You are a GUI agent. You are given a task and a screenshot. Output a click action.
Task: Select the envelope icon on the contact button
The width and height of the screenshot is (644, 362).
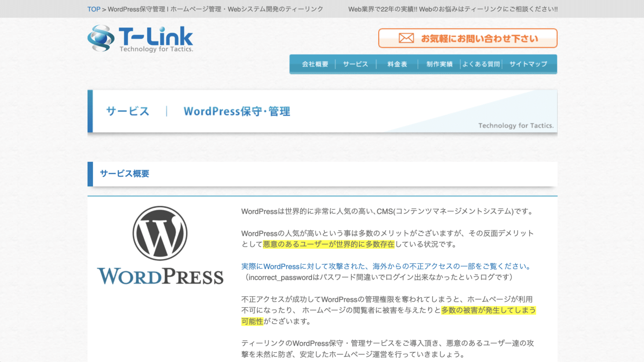coord(406,38)
